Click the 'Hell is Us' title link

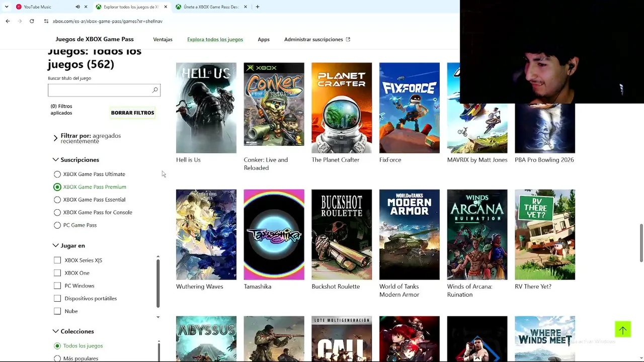[188, 160]
